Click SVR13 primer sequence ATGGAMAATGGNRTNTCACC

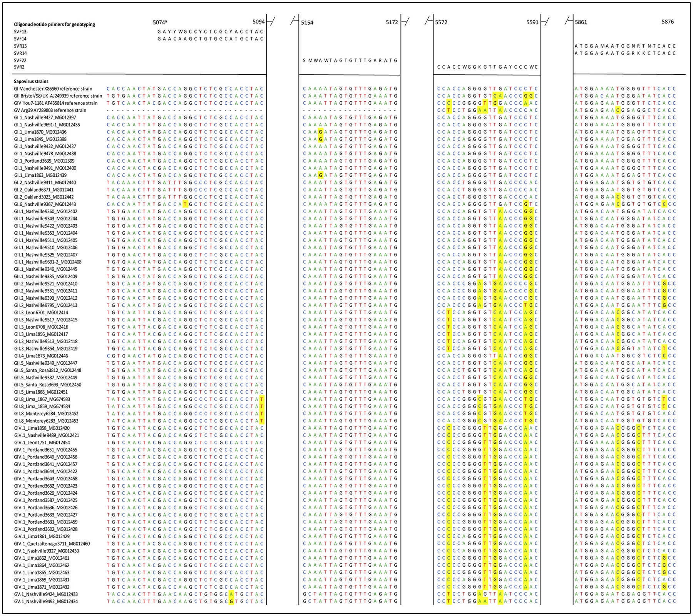pyautogui.click(x=625, y=46)
